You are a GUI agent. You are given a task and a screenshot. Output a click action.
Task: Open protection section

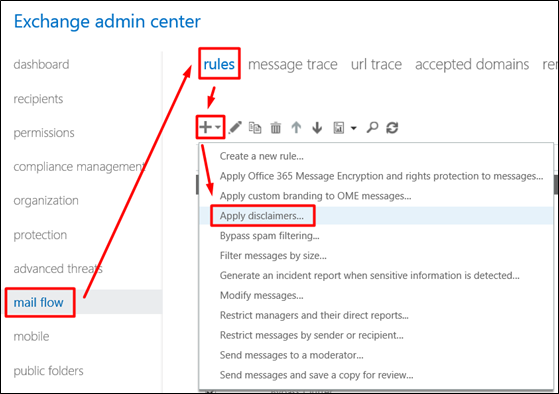point(40,235)
